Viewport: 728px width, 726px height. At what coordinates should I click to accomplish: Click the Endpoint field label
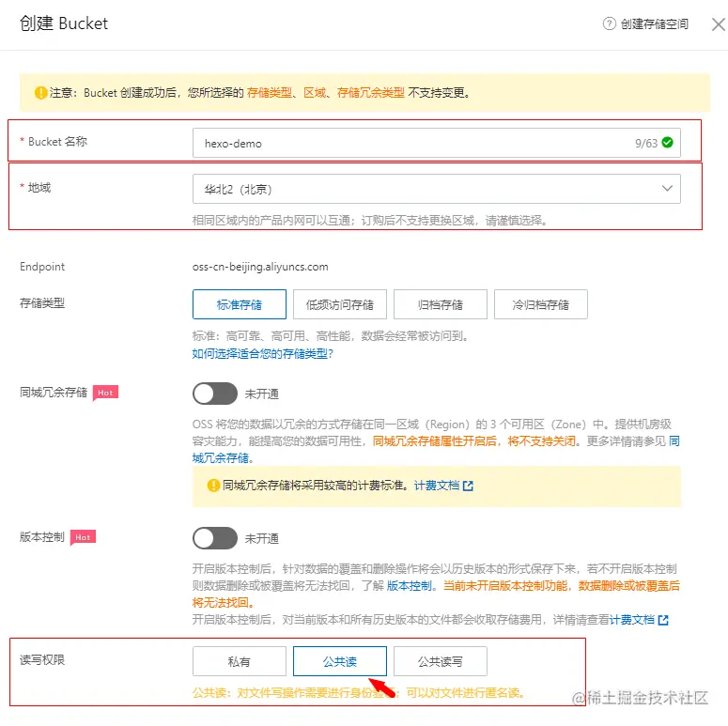click(42, 267)
